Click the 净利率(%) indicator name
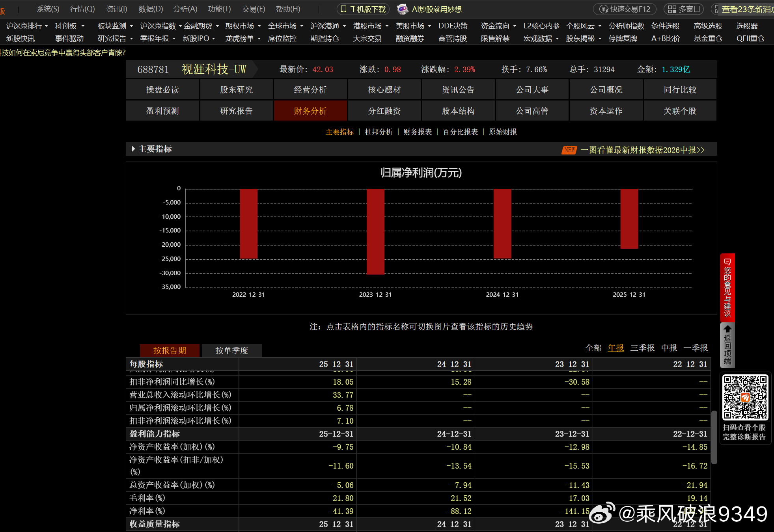The width and height of the screenshot is (774, 532). 147,511
